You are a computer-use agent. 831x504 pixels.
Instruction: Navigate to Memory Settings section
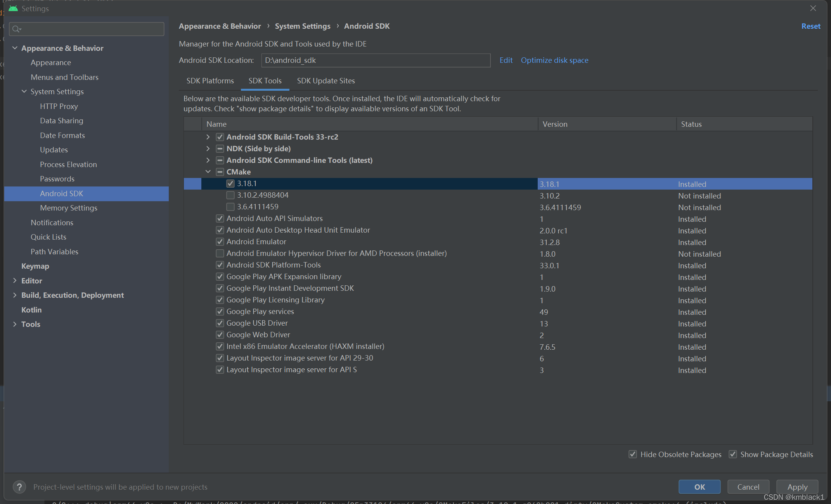click(x=69, y=207)
